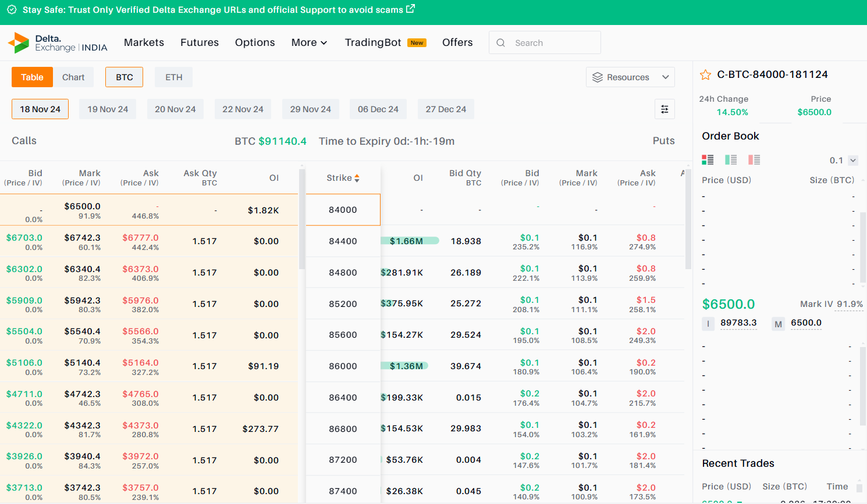
Task: Click the index price I badge
Action: click(x=708, y=324)
